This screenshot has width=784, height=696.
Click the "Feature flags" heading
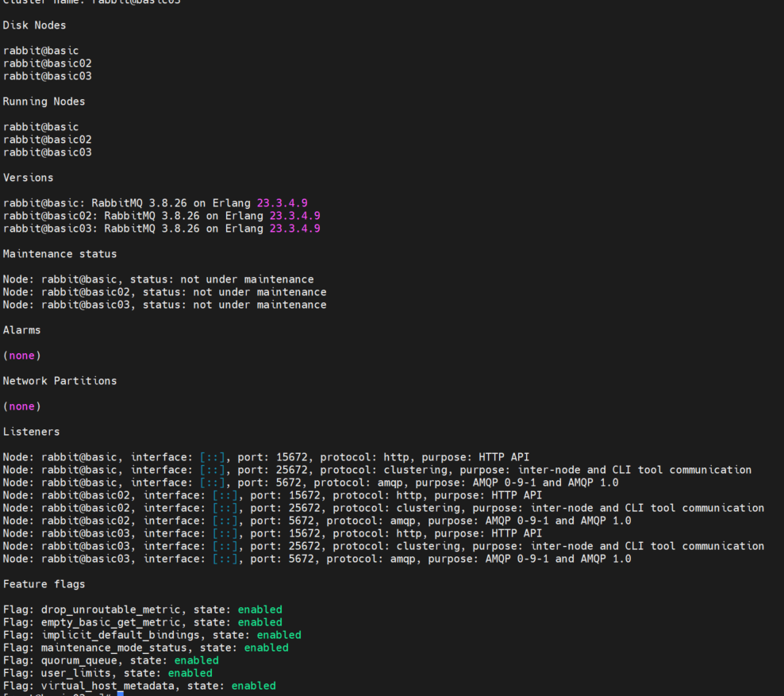click(x=44, y=585)
